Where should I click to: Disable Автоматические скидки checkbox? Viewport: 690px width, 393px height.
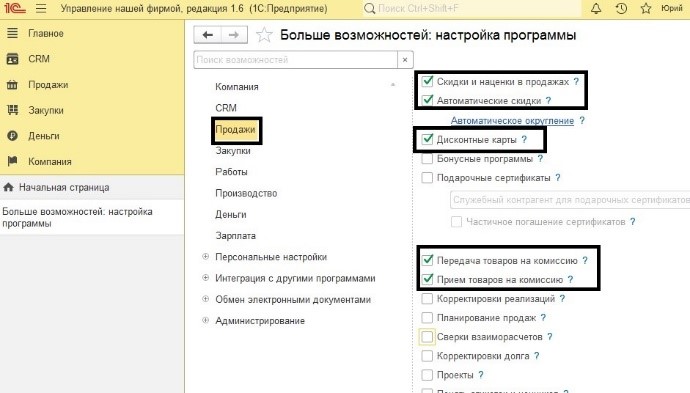427,100
